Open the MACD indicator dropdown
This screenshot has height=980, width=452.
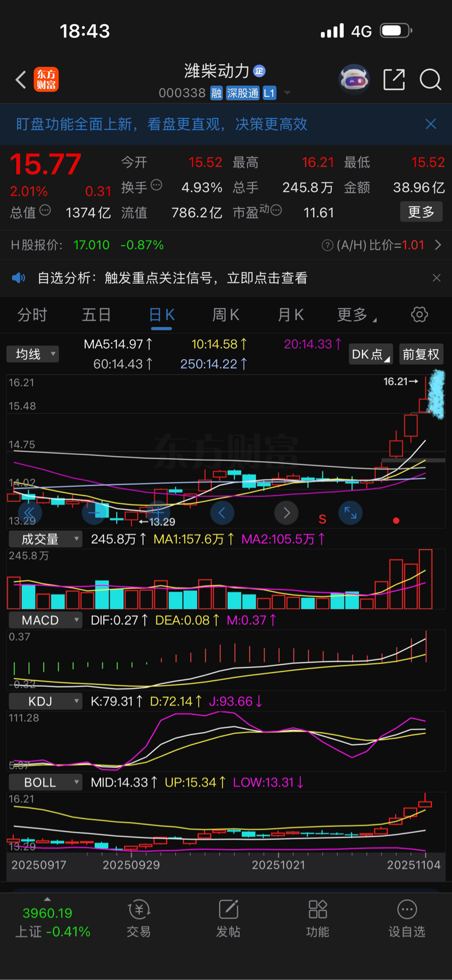click(x=45, y=620)
